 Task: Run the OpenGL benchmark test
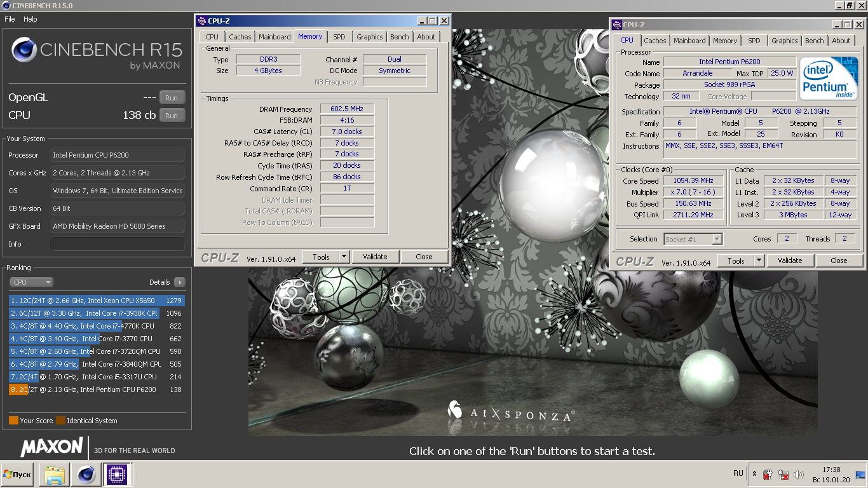coord(172,98)
